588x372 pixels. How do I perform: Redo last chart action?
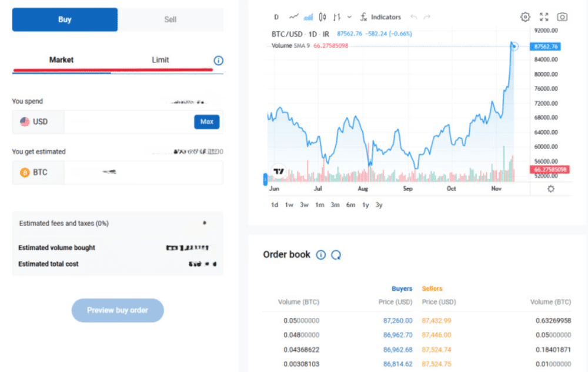click(427, 17)
